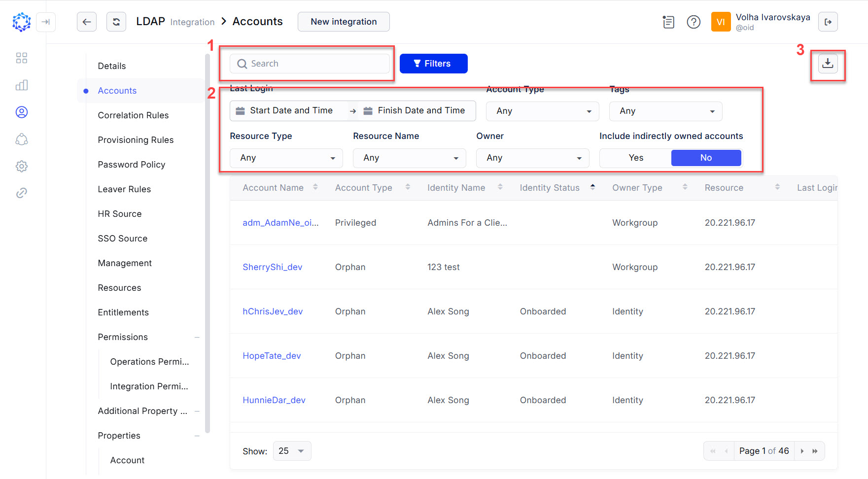This screenshot has width=868, height=479.
Task: Switch to the Correlation Rules tab
Action: (x=133, y=115)
